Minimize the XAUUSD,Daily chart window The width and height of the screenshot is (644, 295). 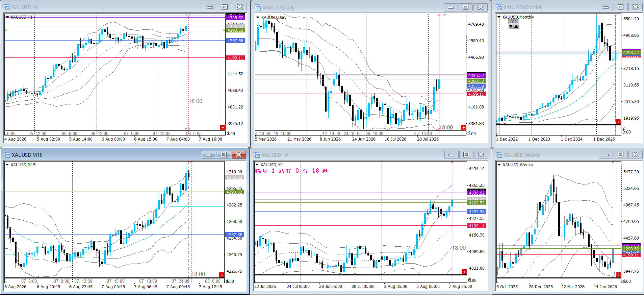pyautogui.click(x=451, y=7)
